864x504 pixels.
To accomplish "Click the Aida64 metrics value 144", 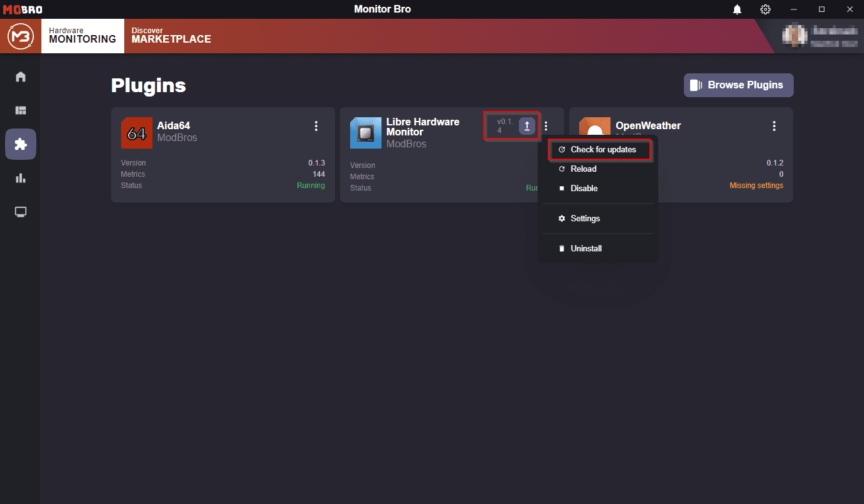I will pyautogui.click(x=319, y=174).
